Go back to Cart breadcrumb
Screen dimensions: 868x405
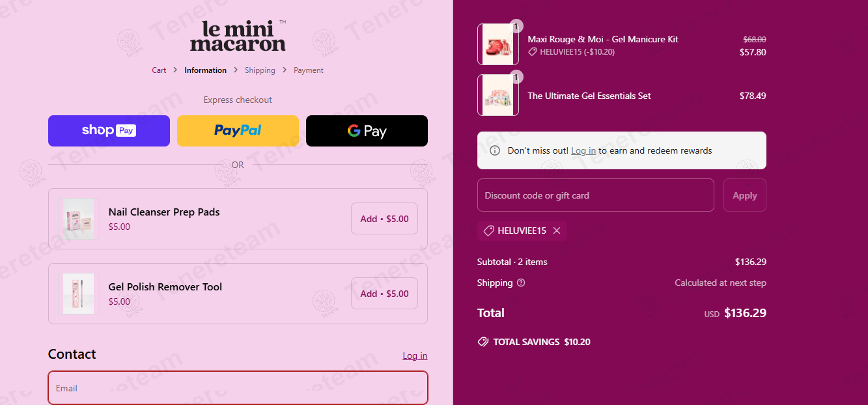(x=159, y=70)
